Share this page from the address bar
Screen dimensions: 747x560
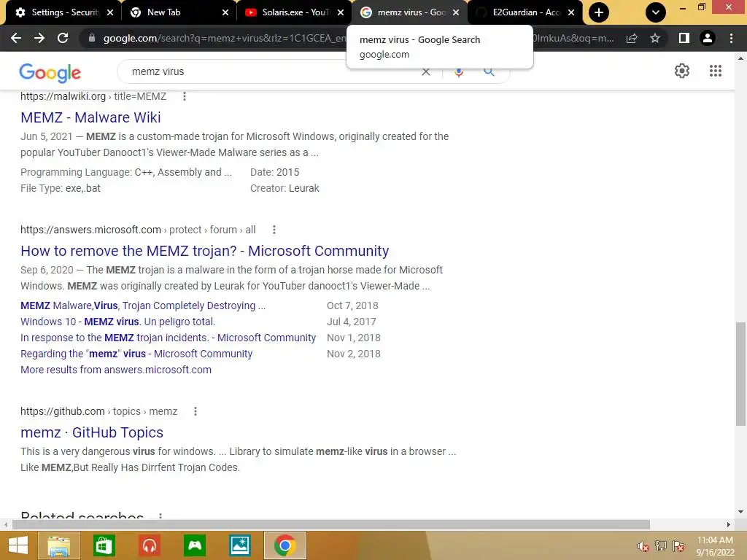pyautogui.click(x=632, y=38)
